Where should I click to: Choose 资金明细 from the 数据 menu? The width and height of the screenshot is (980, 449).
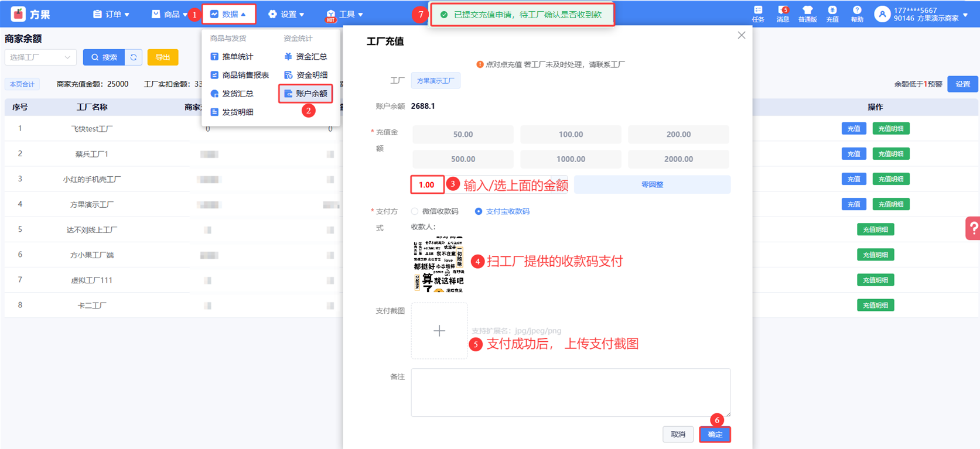pos(306,75)
